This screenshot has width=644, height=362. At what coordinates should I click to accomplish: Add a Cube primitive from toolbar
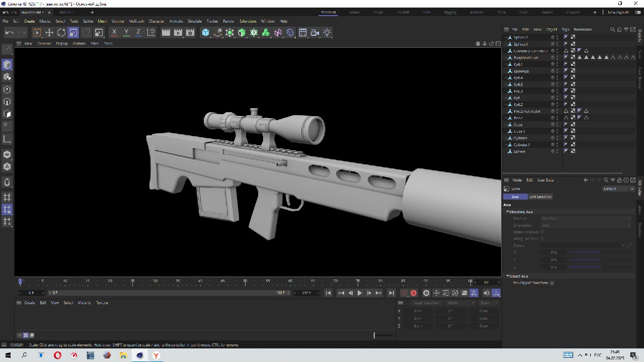[205, 33]
